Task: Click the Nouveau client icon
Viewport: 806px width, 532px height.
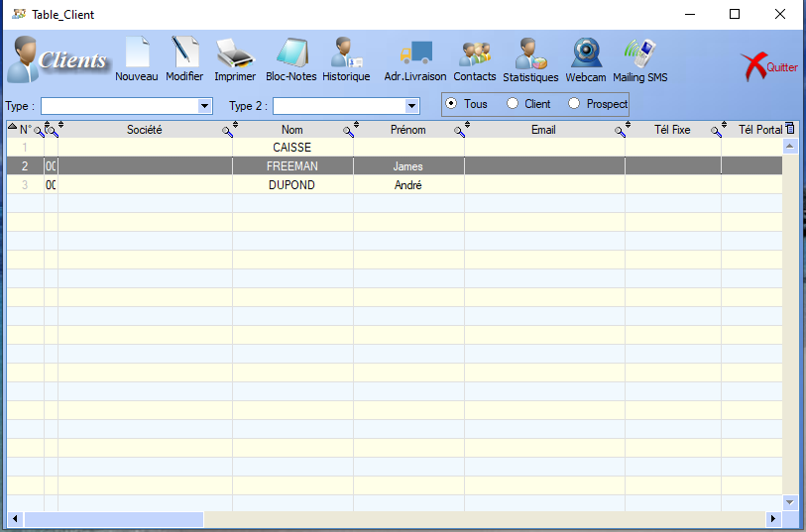Action: [x=136, y=57]
